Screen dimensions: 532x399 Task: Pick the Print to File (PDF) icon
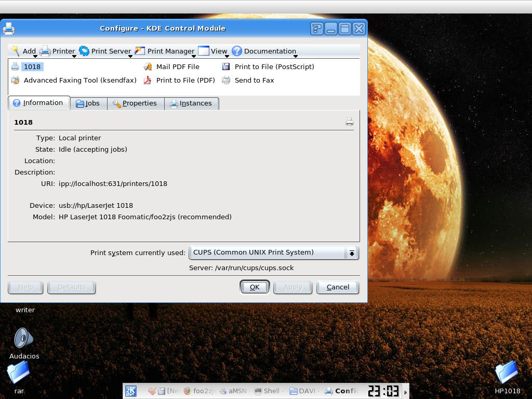[148, 80]
